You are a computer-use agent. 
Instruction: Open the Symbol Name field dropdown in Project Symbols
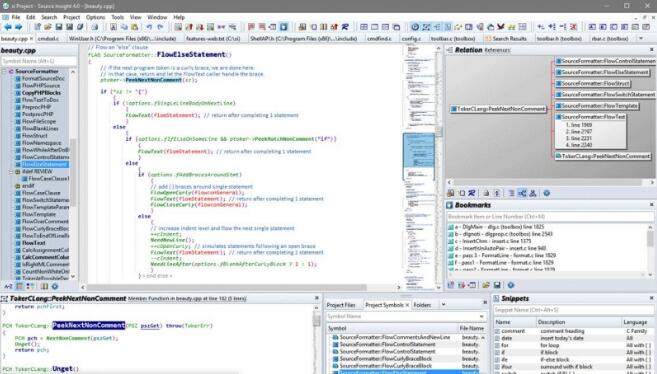(x=481, y=317)
